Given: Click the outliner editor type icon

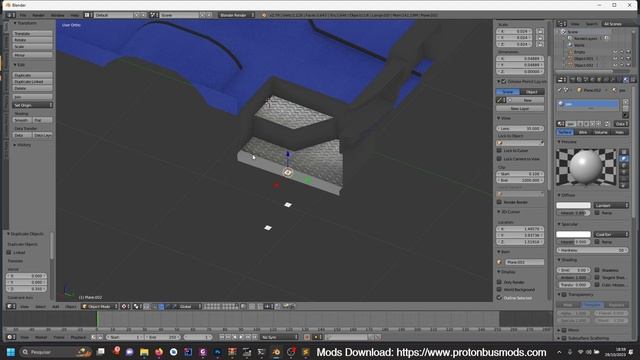Looking at the screenshot, I should tap(562, 24).
